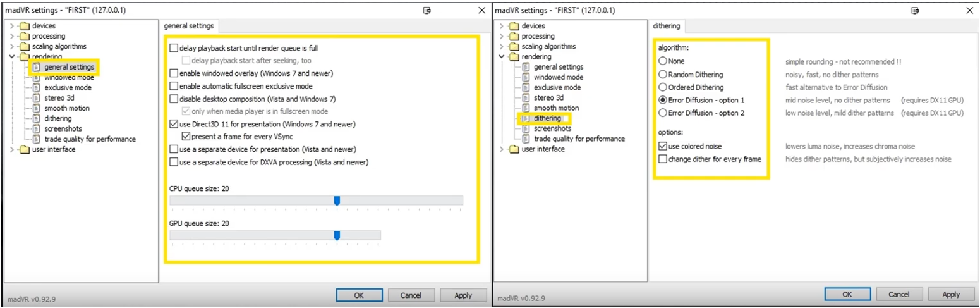Click rendering folder icon in right window

click(x=514, y=56)
